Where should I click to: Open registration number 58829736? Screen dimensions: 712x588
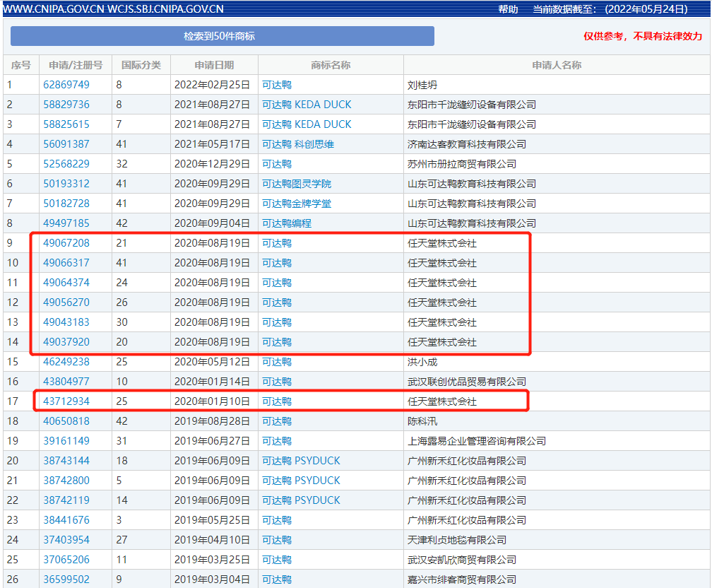(x=66, y=105)
